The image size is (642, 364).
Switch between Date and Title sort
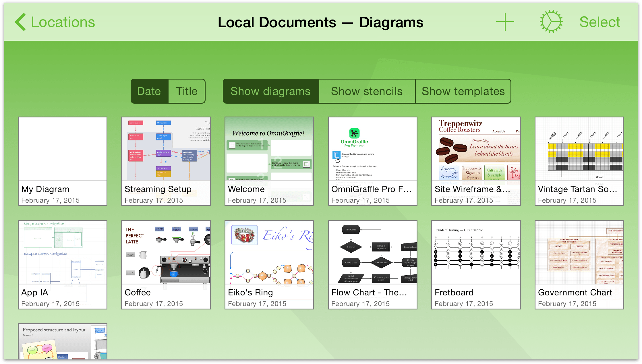coord(187,91)
